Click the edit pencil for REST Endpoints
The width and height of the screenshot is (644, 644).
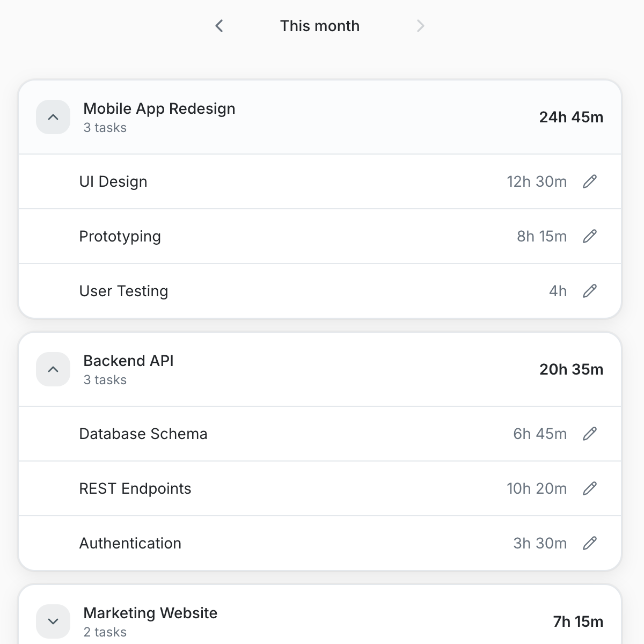tap(590, 488)
